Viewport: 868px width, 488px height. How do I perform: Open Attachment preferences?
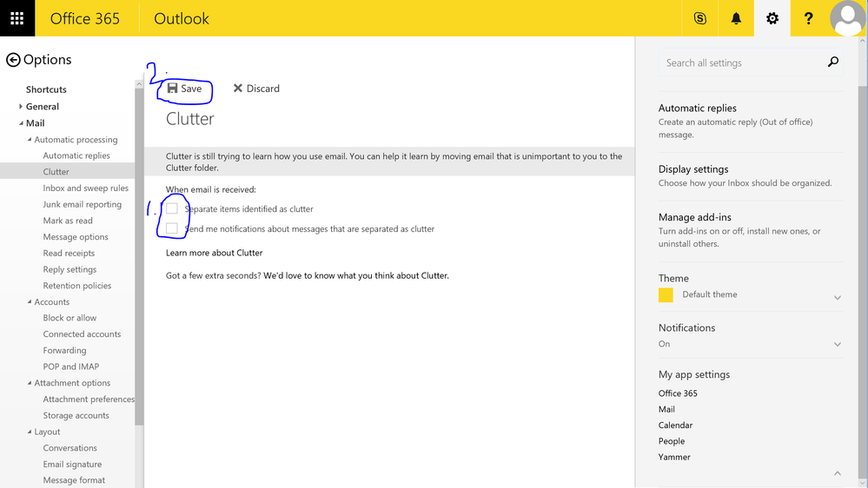(x=89, y=399)
